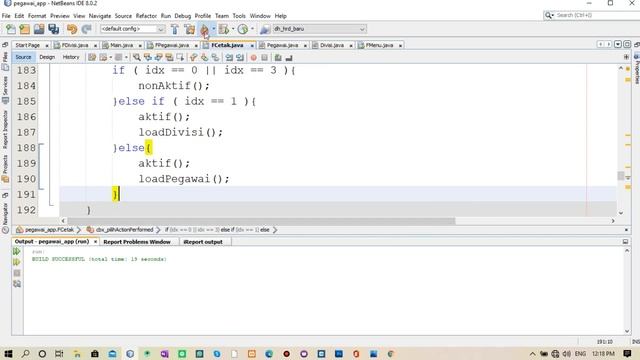Open the Tools menu

(x=239, y=16)
